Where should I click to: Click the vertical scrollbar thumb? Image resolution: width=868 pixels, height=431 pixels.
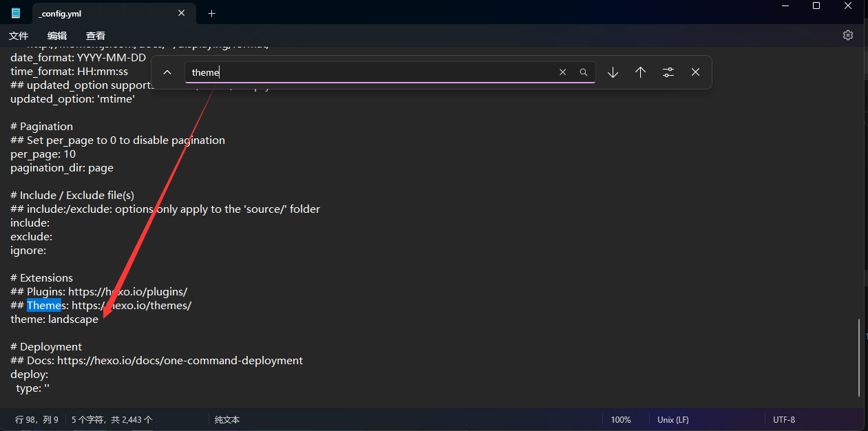pos(859,357)
